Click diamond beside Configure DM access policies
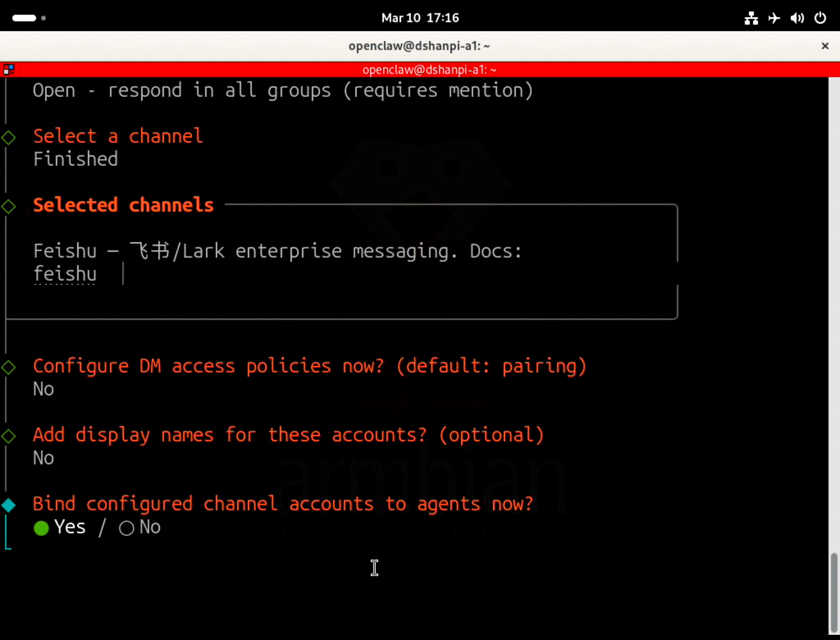The height and width of the screenshot is (640, 840). 8,367
